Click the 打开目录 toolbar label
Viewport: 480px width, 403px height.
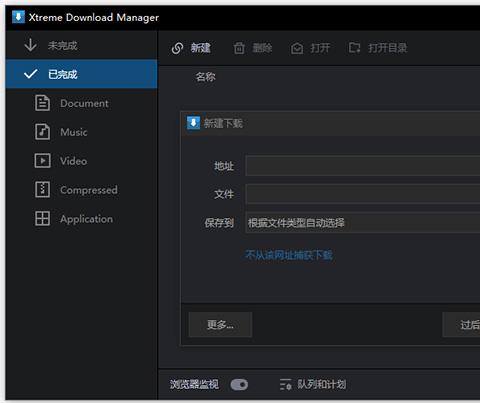[x=388, y=48]
